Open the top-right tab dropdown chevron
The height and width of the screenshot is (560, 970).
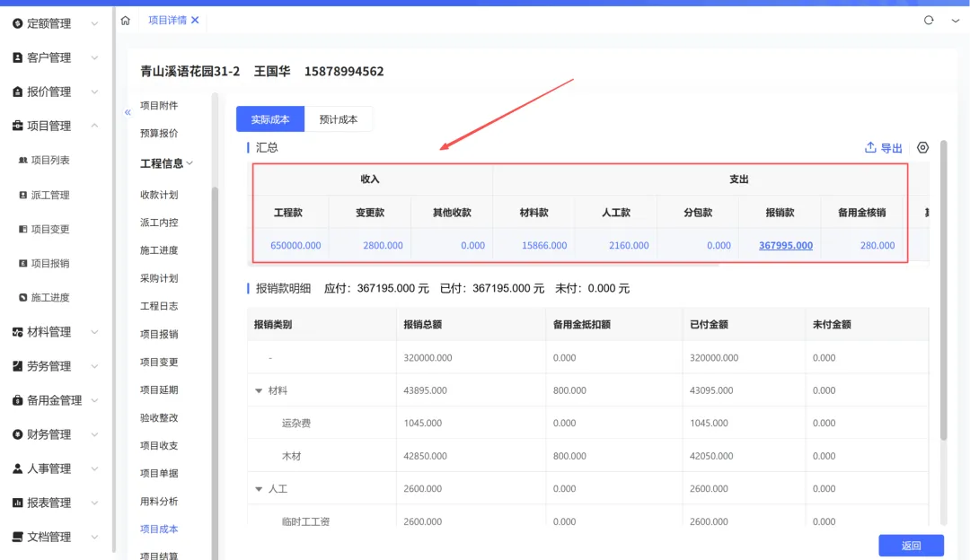[955, 21]
